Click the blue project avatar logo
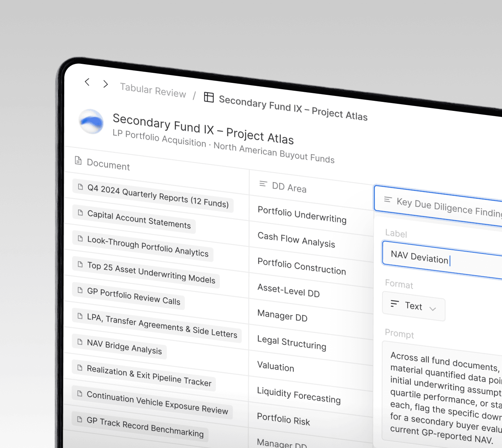 [92, 122]
